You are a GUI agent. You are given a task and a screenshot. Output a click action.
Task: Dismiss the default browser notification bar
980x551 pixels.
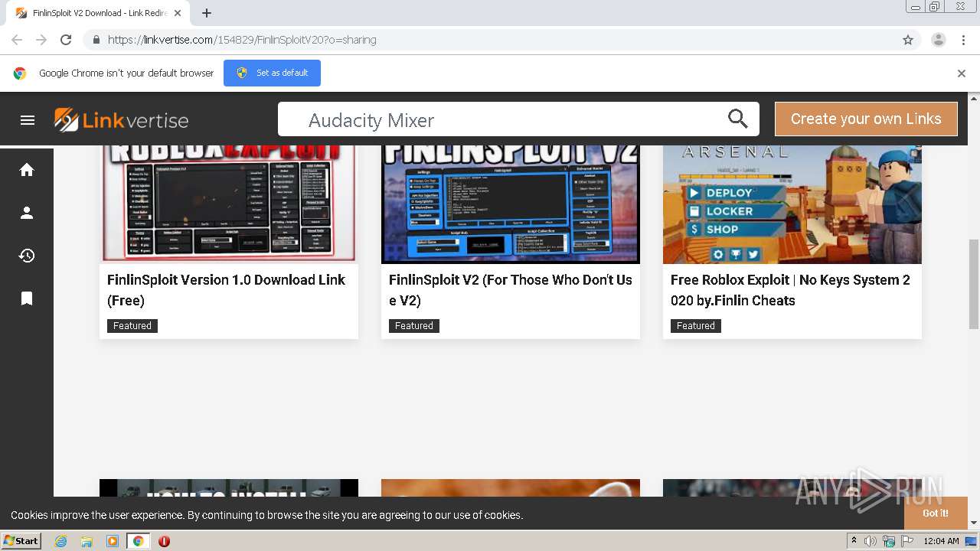pos(962,73)
